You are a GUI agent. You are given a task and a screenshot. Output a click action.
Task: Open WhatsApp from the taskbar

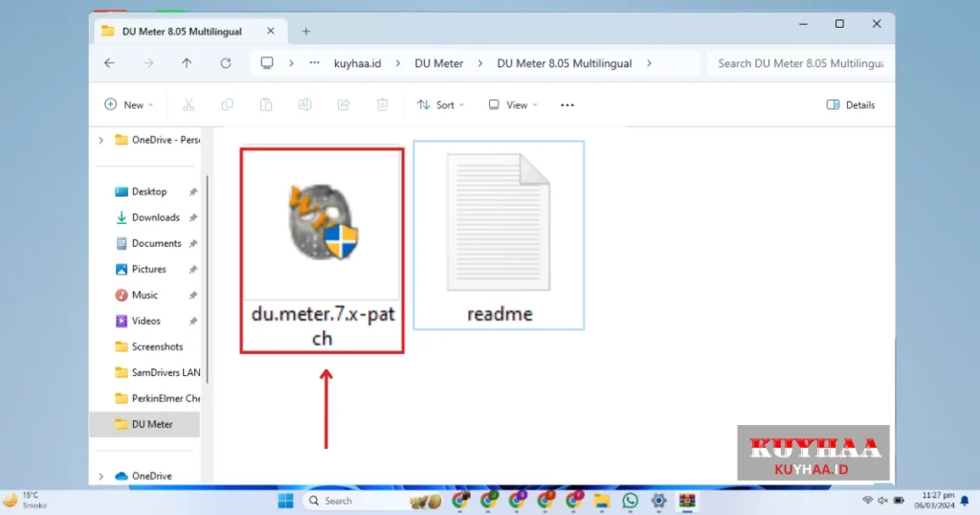tap(630, 501)
